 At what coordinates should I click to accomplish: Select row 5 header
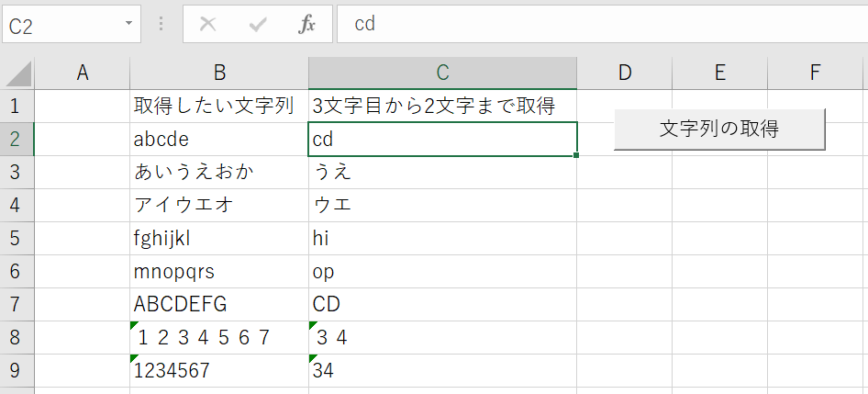(16, 239)
